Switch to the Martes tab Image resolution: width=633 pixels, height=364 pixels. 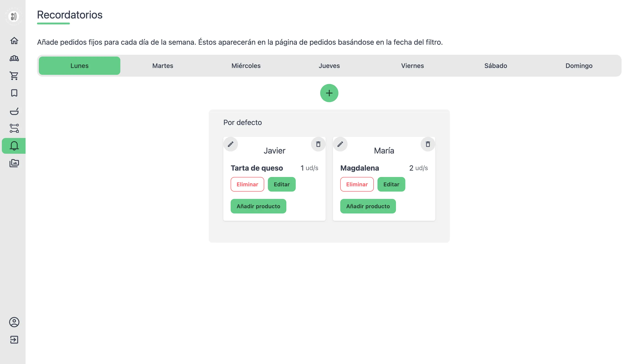tap(163, 66)
